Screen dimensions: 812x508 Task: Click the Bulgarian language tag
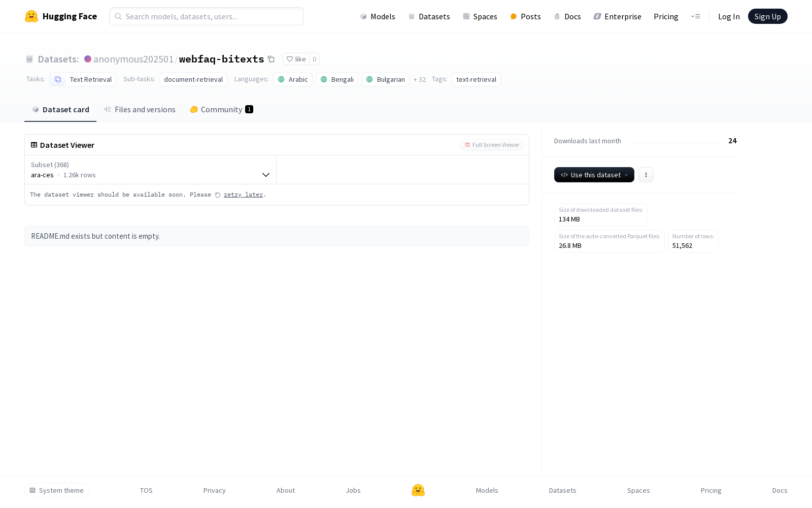point(385,79)
